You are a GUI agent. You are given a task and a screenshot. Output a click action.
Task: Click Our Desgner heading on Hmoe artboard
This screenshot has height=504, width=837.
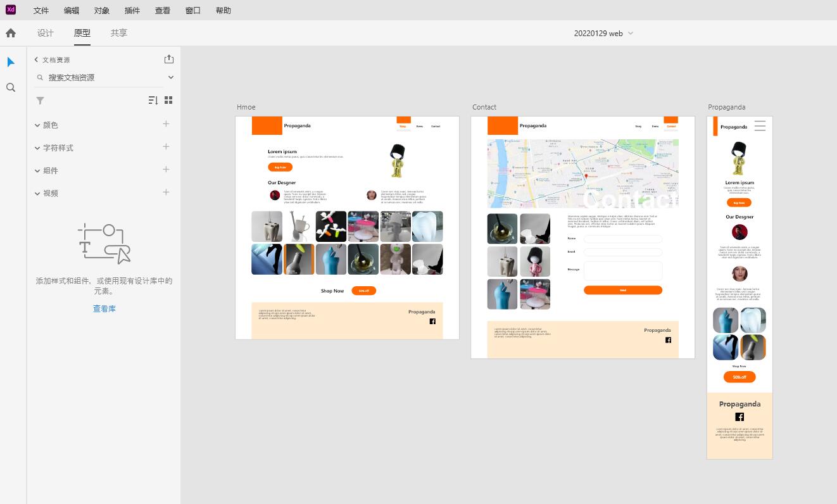point(282,182)
